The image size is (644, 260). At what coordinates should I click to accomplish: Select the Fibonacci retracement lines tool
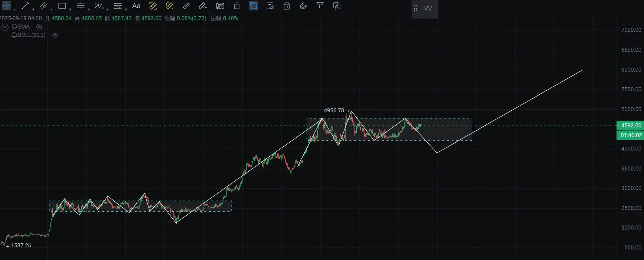(x=118, y=6)
